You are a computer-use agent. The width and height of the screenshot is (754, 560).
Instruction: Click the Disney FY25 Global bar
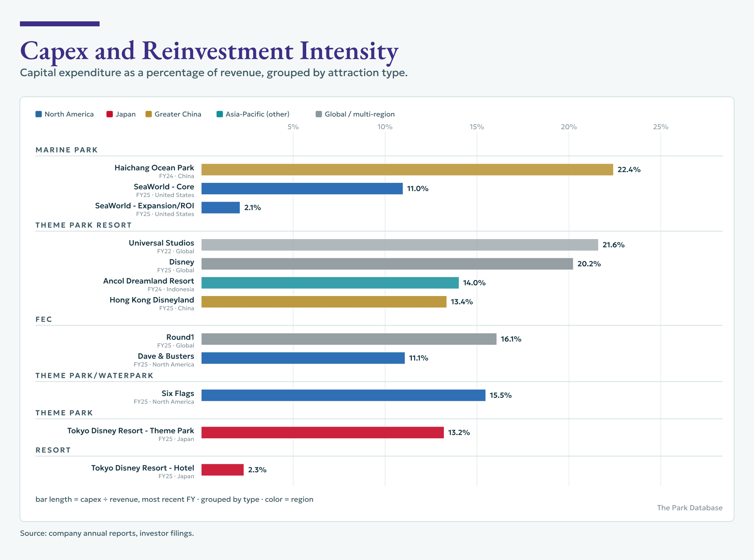[387, 264]
